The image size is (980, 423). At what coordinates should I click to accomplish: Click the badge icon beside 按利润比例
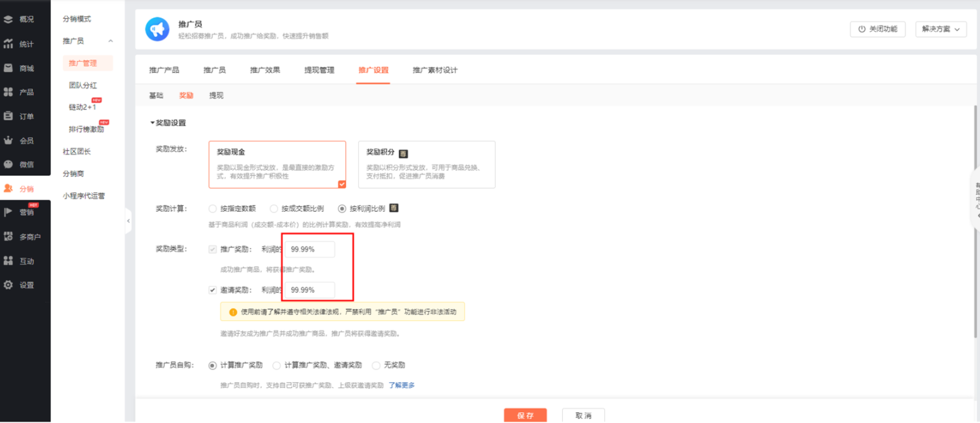[394, 208]
